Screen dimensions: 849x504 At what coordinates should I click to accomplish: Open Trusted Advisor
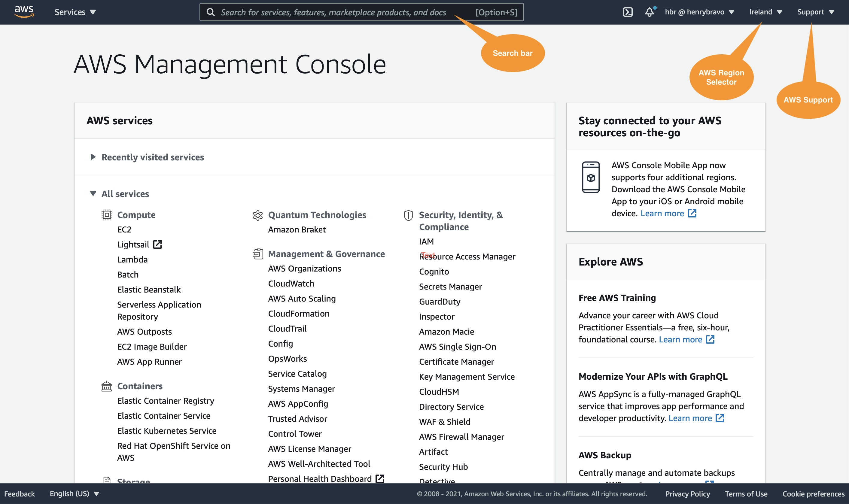point(297,419)
